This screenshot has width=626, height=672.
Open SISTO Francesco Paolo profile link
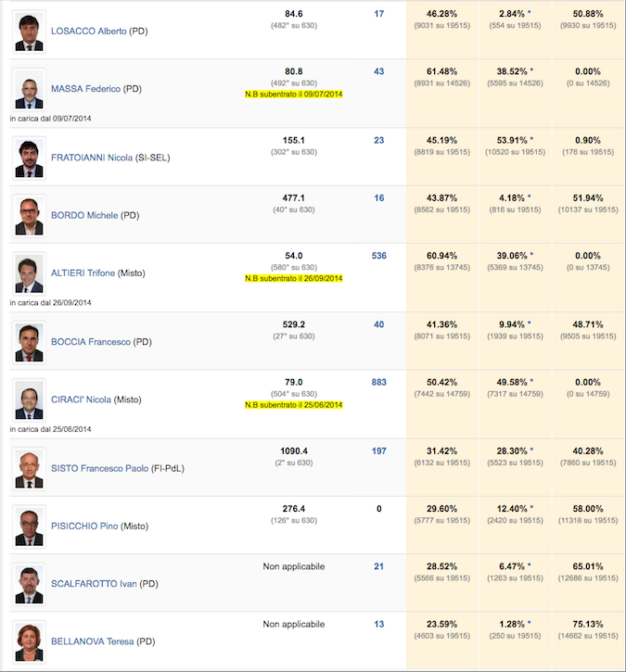[100, 468]
